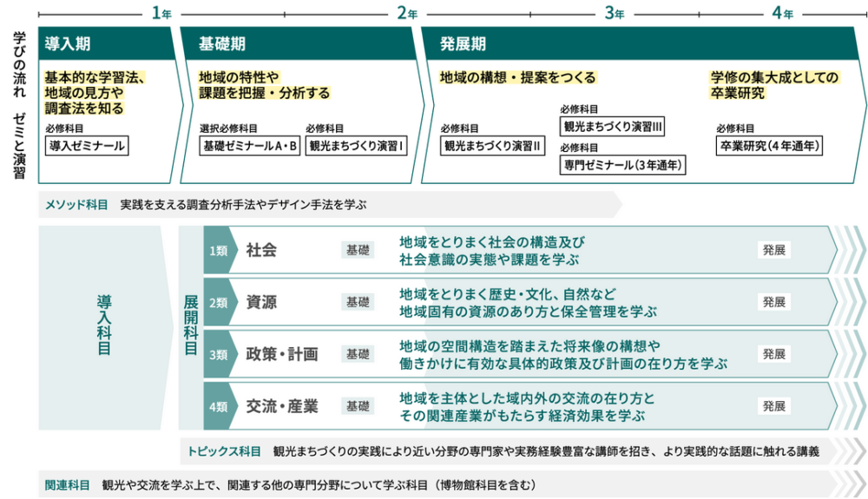868x499 pixels.
Task: Click the 関連科目 label
Action: 67,485
